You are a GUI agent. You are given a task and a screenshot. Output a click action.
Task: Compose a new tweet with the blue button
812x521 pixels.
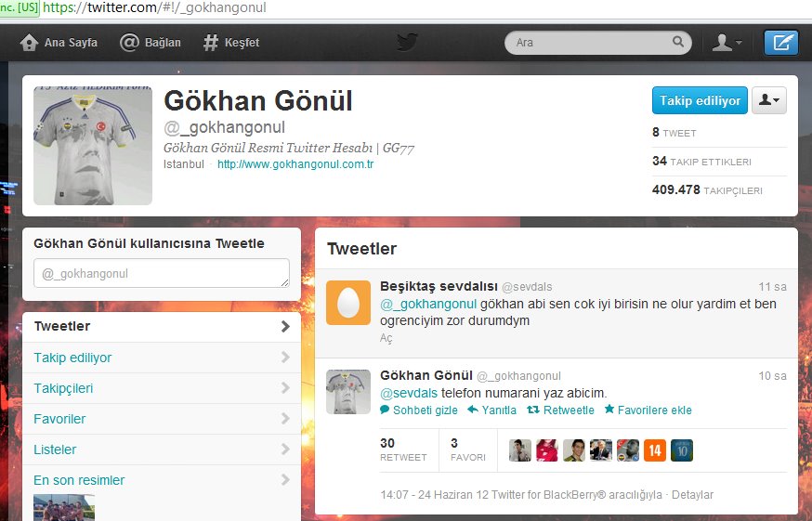(781, 43)
